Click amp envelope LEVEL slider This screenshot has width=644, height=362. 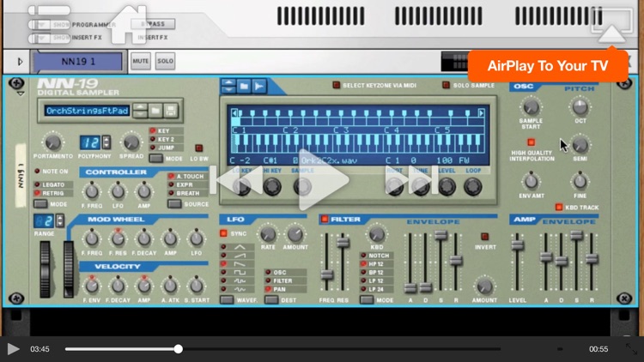click(517, 245)
